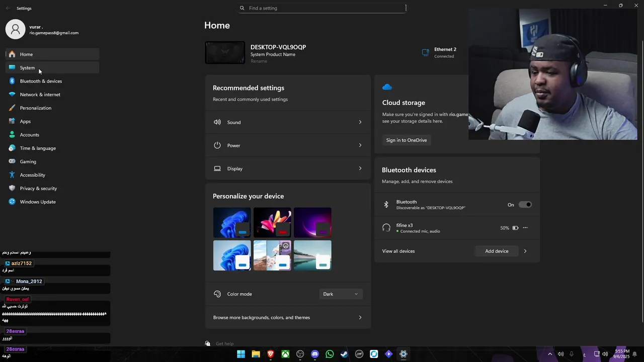Screen dimensions: 644x362
Task: Click the Add device button
Action: 497,251
